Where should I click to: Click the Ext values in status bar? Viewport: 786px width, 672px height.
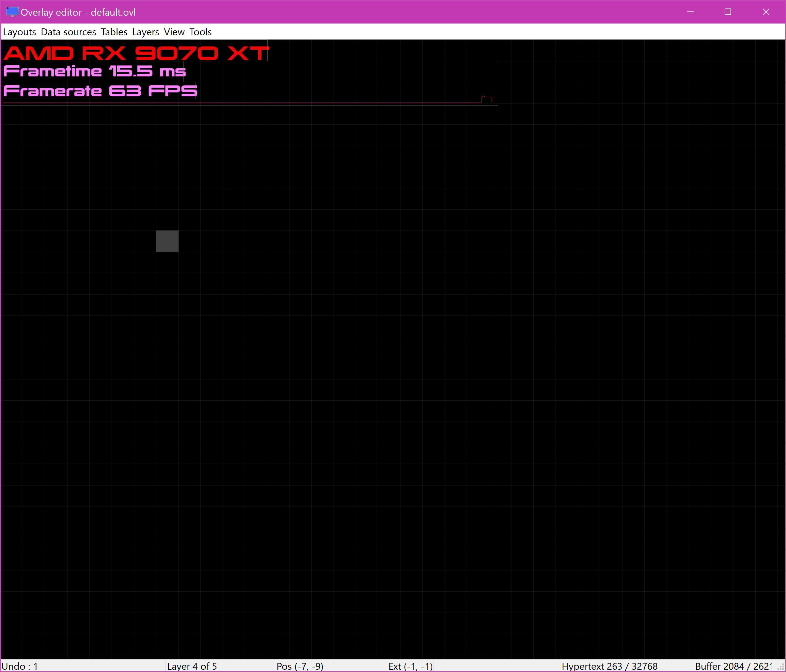point(410,666)
